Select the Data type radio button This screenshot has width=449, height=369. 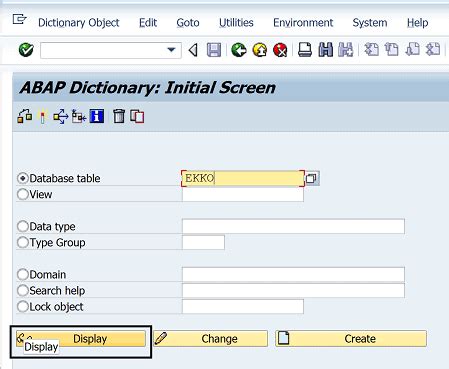point(23,226)
